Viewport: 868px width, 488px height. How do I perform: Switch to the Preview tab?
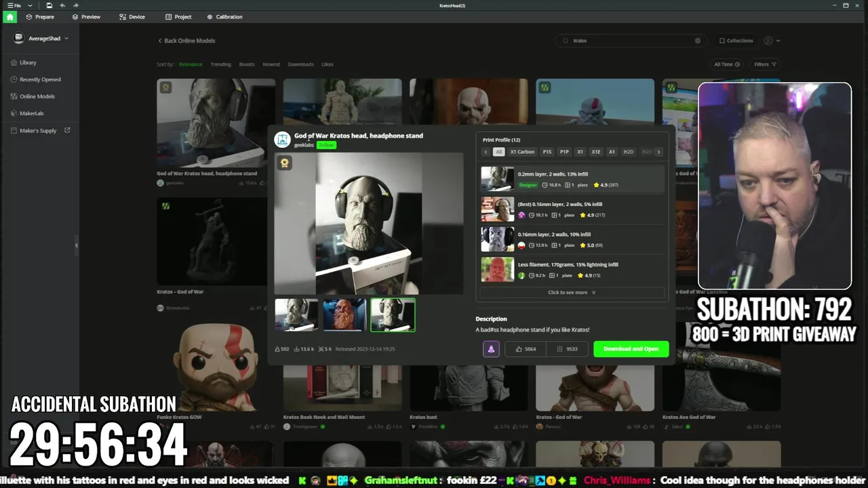(x=86, y=17)
